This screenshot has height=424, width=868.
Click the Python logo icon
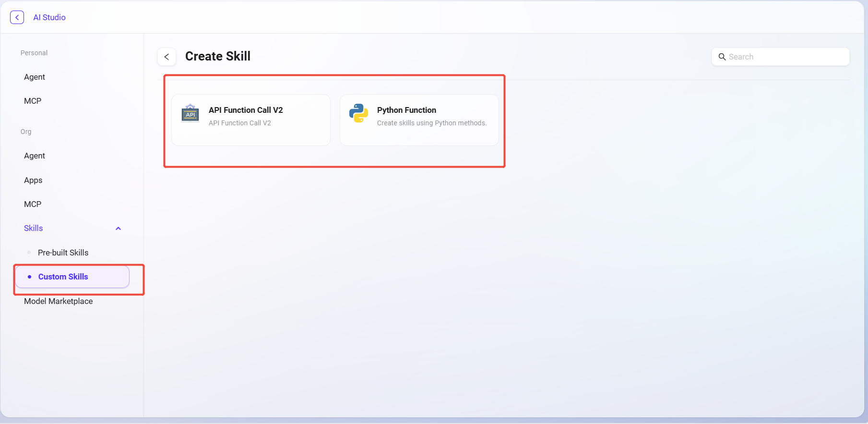point(358,113)
